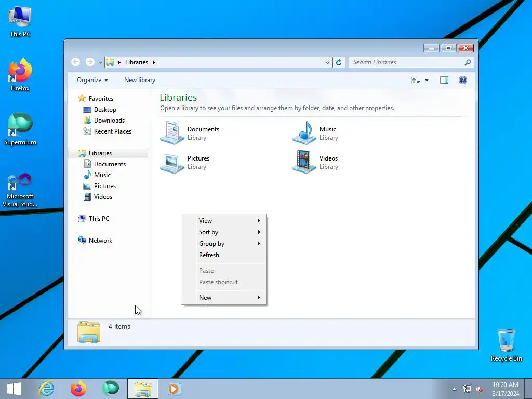Launch Internet Explorer from taskbar
This screenshot has width=532, height=399.
pyautogui.click(x=46, y=389)
